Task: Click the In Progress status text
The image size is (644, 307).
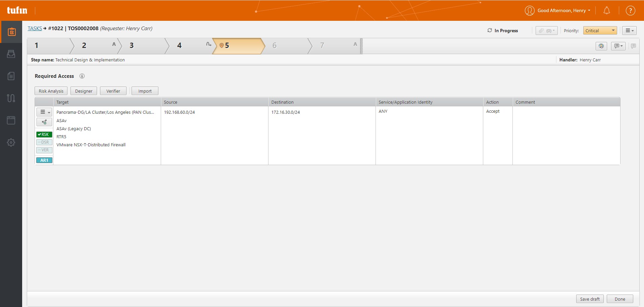Action: [506, 31]
